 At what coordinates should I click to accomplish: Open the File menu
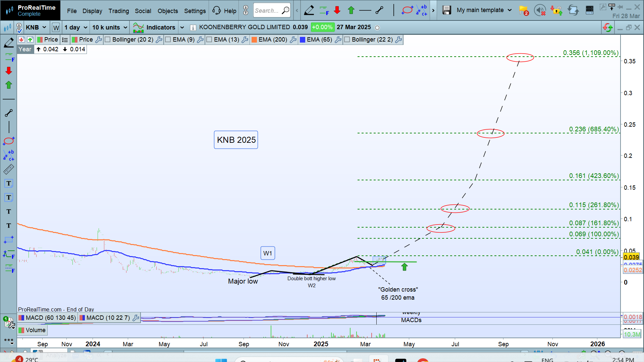pos(72,11)
